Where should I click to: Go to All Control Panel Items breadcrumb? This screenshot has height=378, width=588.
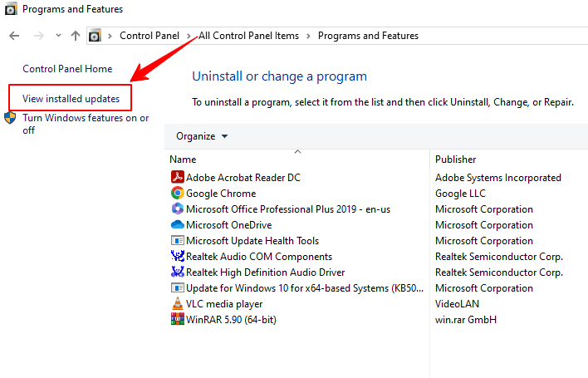[x=250, y=36]
